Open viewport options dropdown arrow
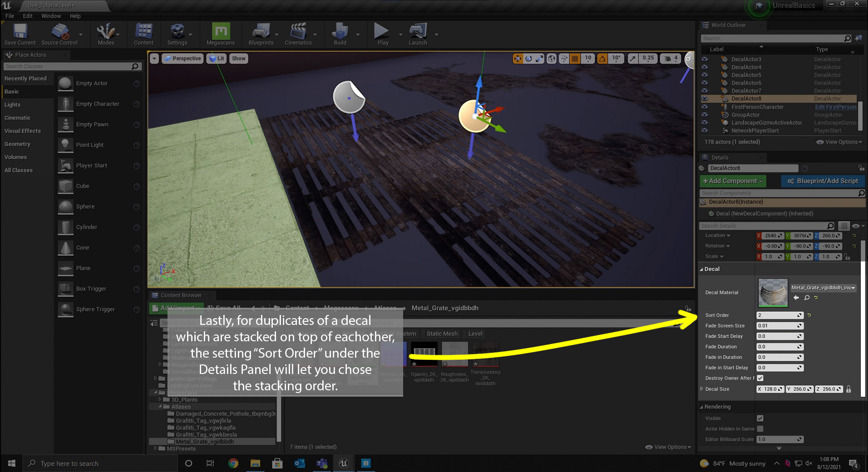Image resolution: width=868 pixels, height=472 pixels. pyautogui.click(x=154, y=59)
